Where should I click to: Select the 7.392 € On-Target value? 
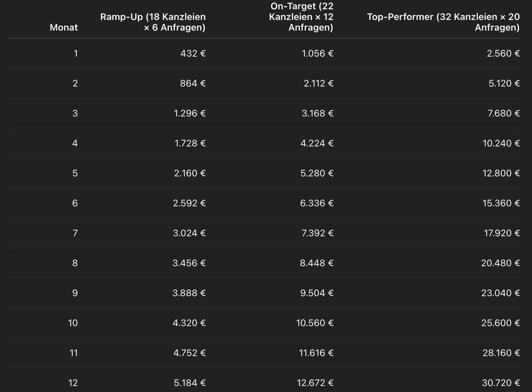(x=317, y=233)
